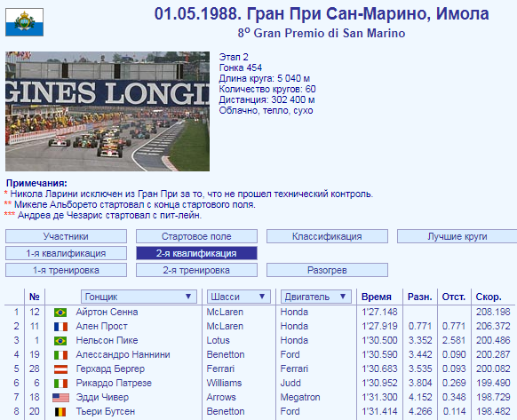Click Austrian flag next to Герхард Бергер
The image size is (517, 420).
click(60, 368)
